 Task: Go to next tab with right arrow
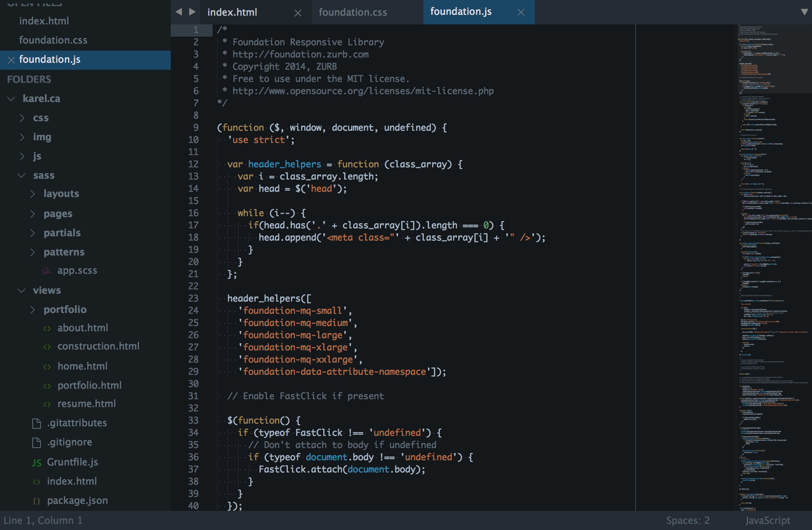tap(192, 12)
